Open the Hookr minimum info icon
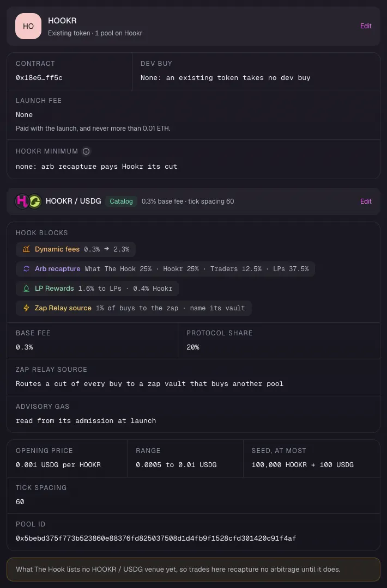Screen dimensions: 387x588 click(x=86, y=151)
